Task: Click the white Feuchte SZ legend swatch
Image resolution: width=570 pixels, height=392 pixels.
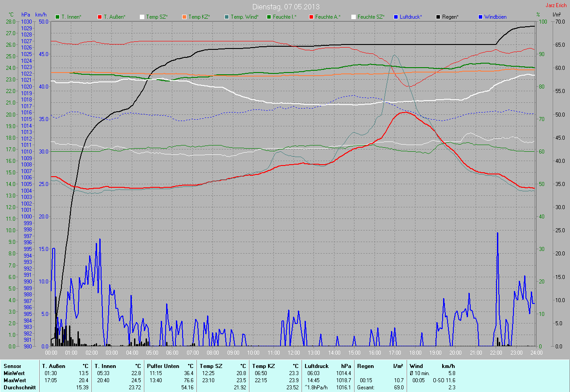Action: coord(354,17)
